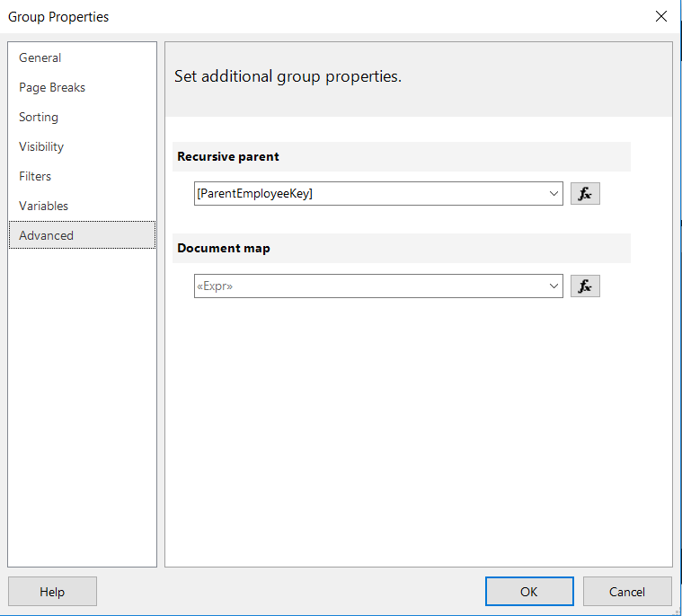Click the Document map section heading
This screenshot has height=616, width=682.
tap(224, 248)
